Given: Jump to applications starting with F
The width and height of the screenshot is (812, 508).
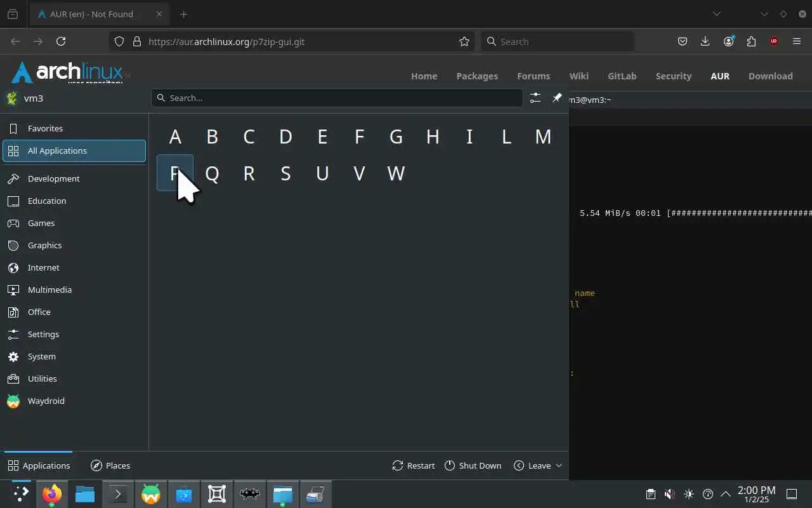Looking at the screenshot, I should 359,137.
